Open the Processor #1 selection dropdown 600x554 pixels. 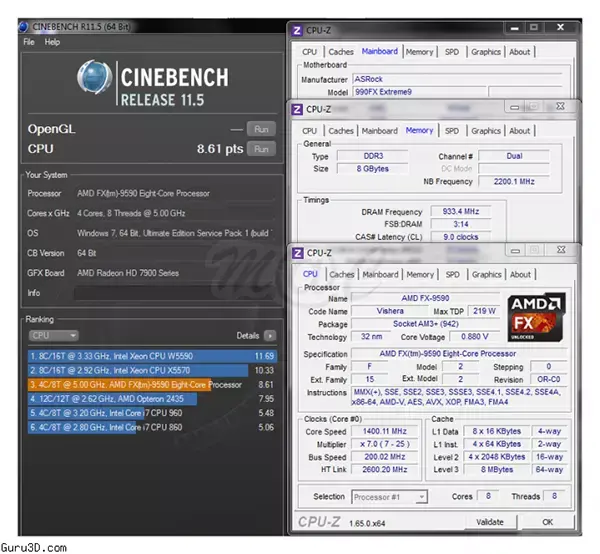pos(389,497)
